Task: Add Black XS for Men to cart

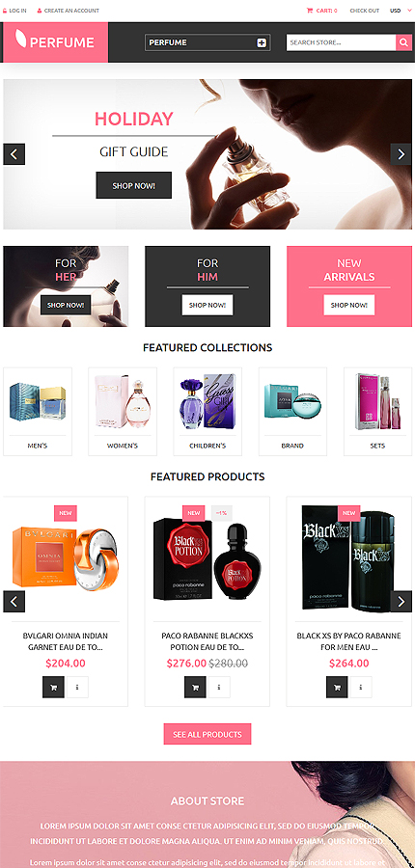Action: [x=337, y=688]
